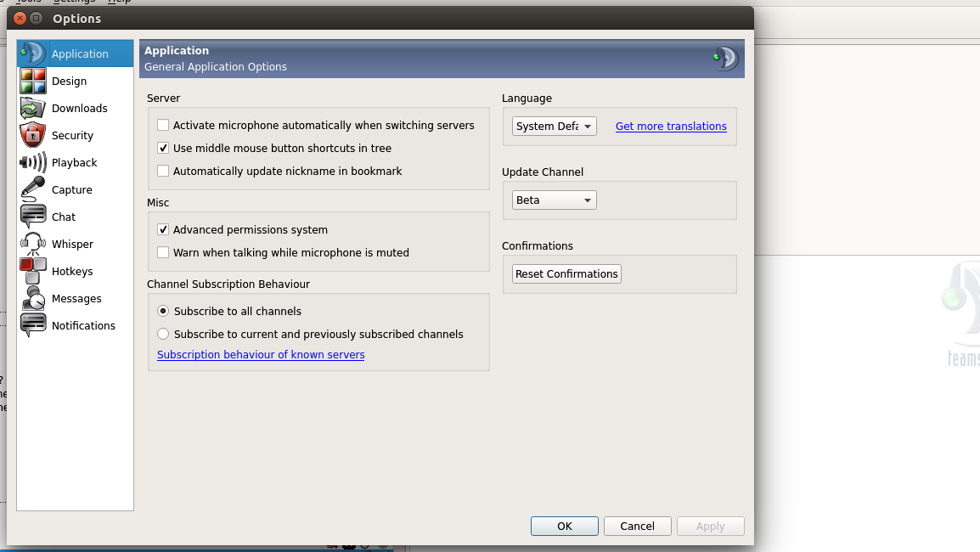980x552 pixels.
Task: Click the Whisper headset icon
Action: (32, 244)
